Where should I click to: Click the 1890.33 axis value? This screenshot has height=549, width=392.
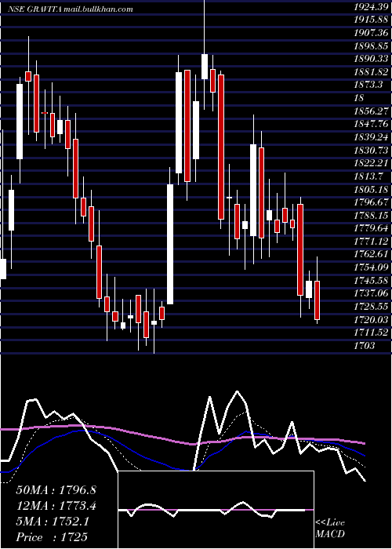[x=371, y=59]
